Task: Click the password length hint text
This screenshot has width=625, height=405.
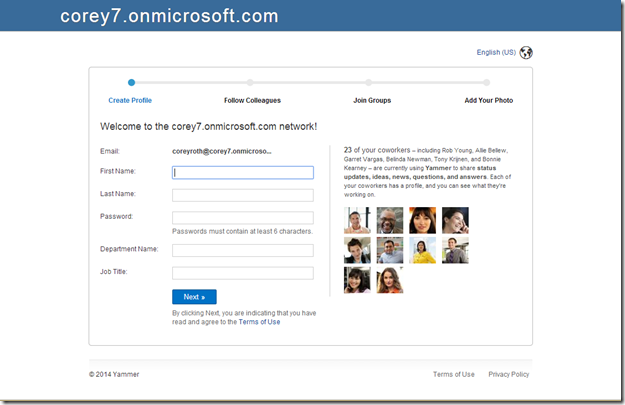Action: point(242,231)
